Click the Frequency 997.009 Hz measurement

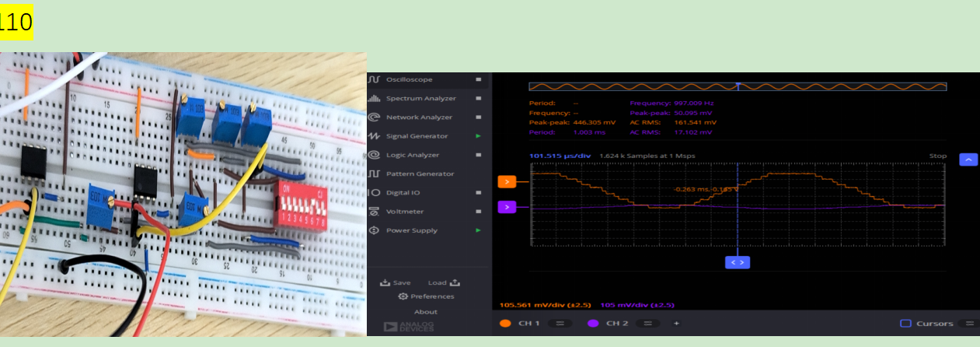671,103
